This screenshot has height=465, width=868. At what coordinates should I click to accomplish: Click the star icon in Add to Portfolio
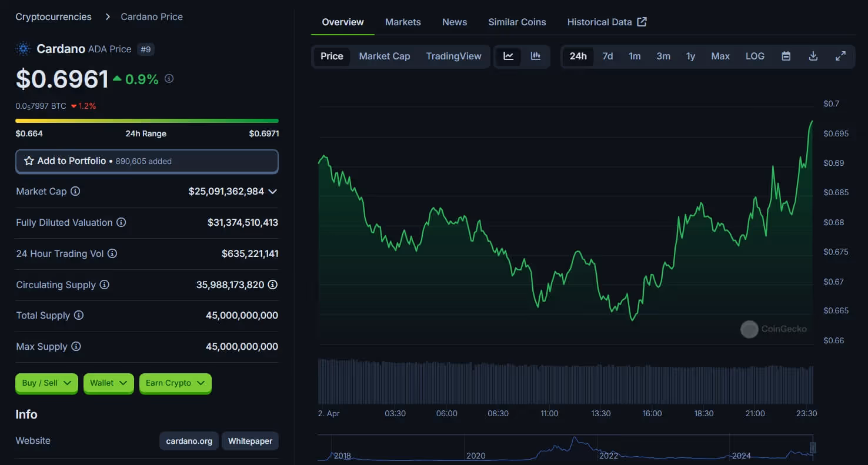(29, 160)
